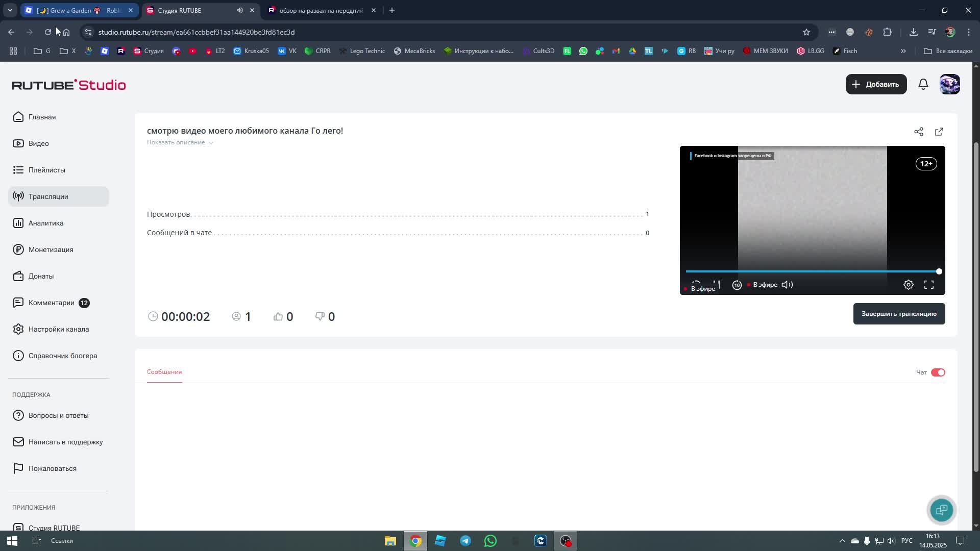
Task: Open stream player settings gear
Action: (x=908, y=285)
